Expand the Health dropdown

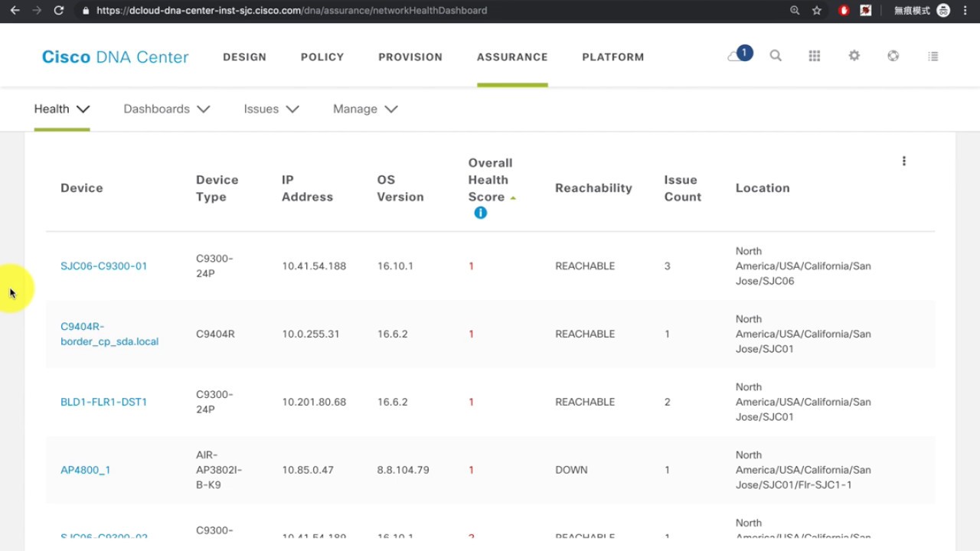point(62,109)
